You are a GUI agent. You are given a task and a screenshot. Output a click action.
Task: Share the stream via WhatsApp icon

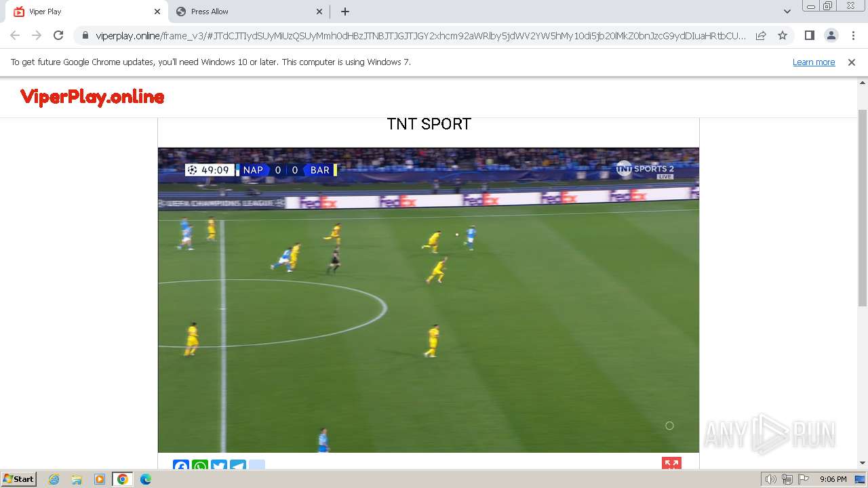[200, 466]
